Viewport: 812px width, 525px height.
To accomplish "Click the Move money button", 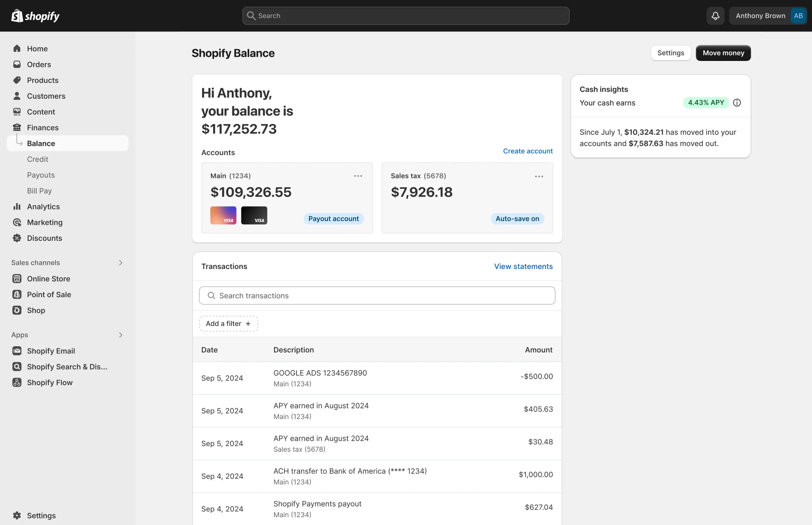I will tap(723, 53).
